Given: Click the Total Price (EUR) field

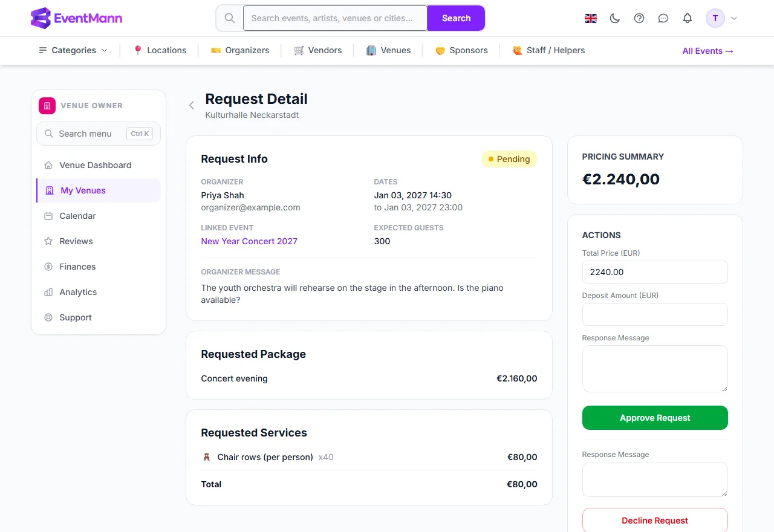Looking at the screenshot, I should point(655,272).
